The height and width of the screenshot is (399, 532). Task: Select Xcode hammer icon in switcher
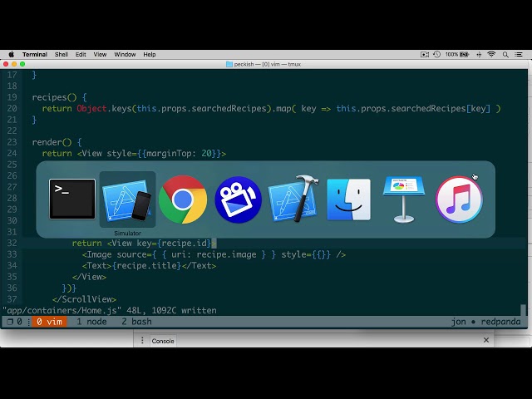point(293,199)
